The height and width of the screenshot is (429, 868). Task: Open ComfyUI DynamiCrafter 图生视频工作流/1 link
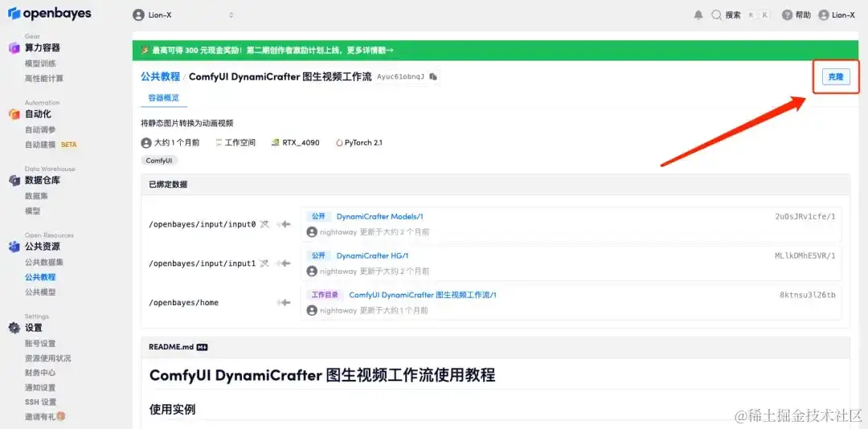423,295
